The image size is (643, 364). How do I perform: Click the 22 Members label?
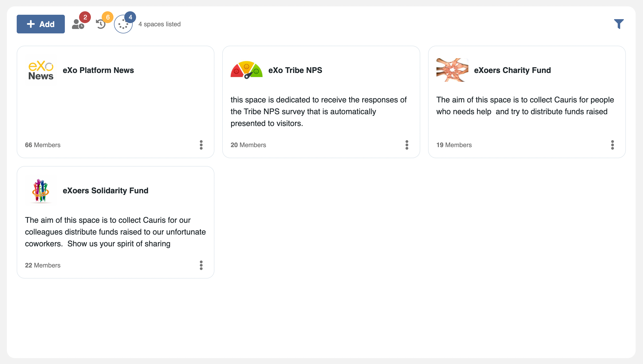[43, 265]
